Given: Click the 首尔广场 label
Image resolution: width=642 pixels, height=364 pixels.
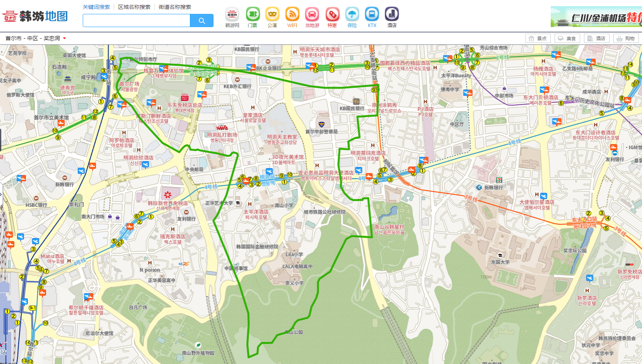Looking at the screenshot, I should pos(129,87).
